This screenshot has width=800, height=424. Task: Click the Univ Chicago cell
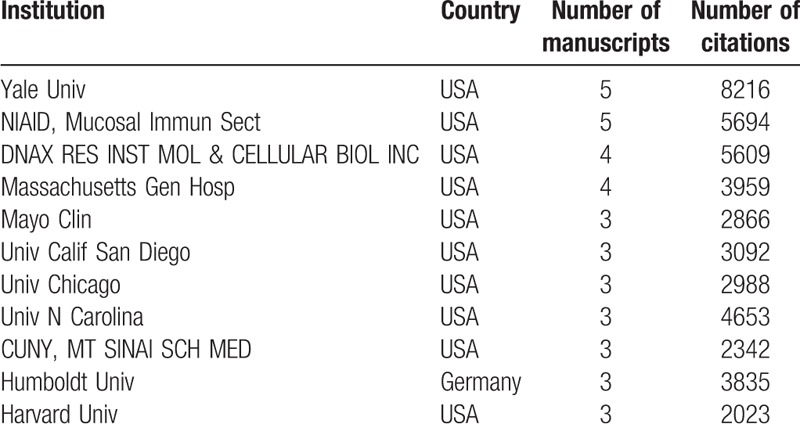point(60,285)
